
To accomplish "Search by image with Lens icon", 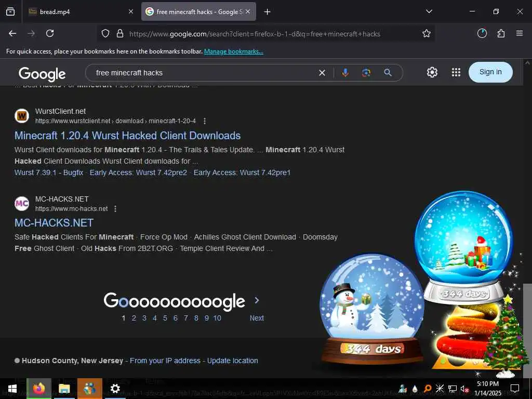I will coord(366,73).
